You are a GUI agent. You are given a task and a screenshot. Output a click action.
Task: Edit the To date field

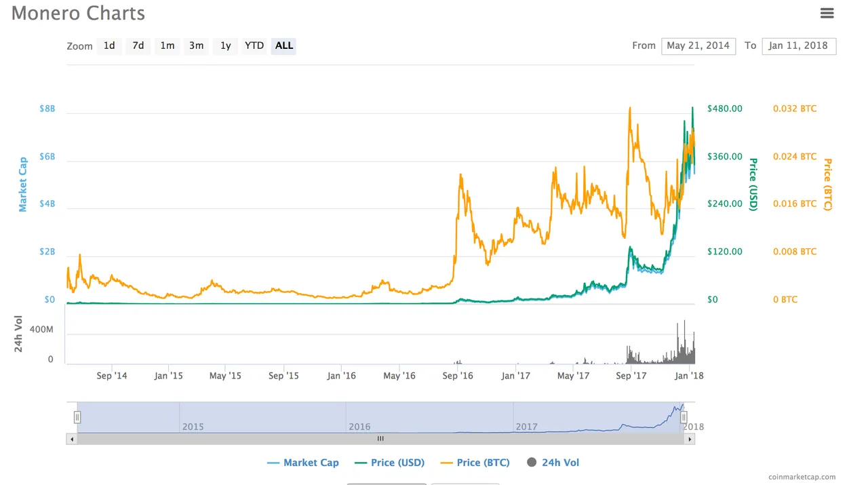[x=799, y=45]
